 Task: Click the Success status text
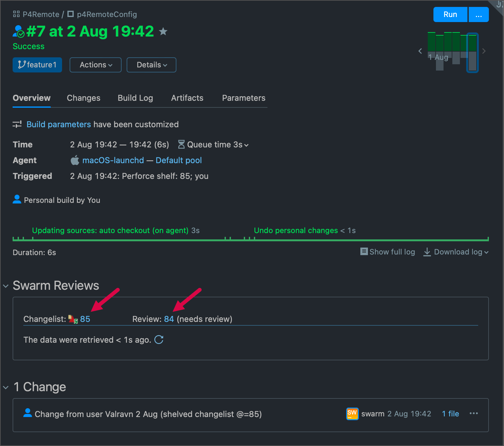pyautogui.click(x=28, y=46)
